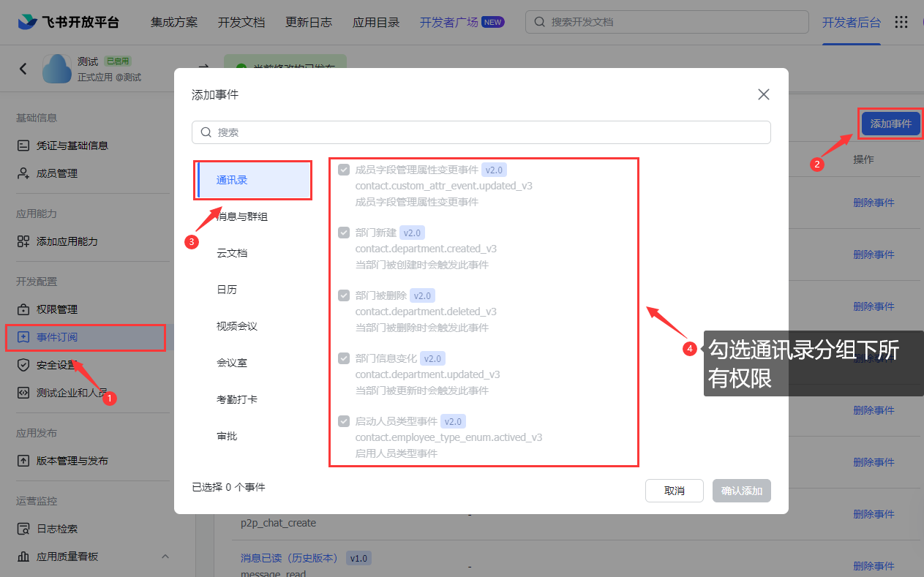The image size is (924, 577).
Task: Click the blue cloud app avatar icon
Action: 56,69
